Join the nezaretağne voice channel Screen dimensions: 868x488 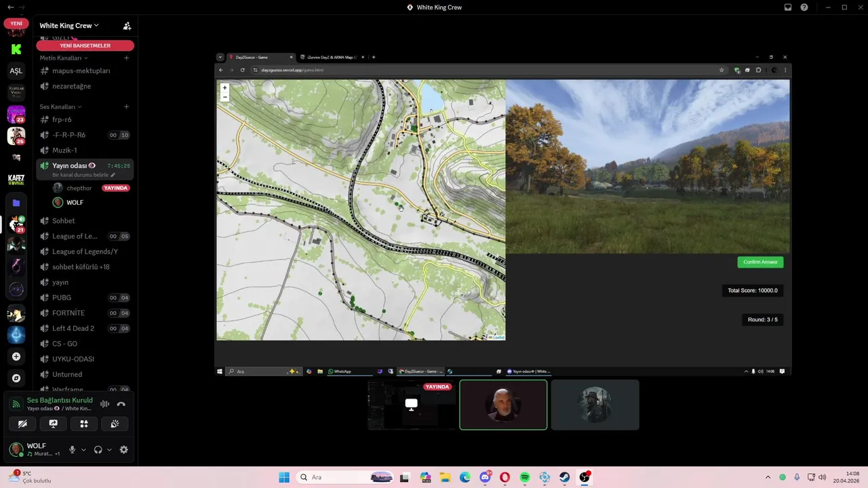coord(85,86)
